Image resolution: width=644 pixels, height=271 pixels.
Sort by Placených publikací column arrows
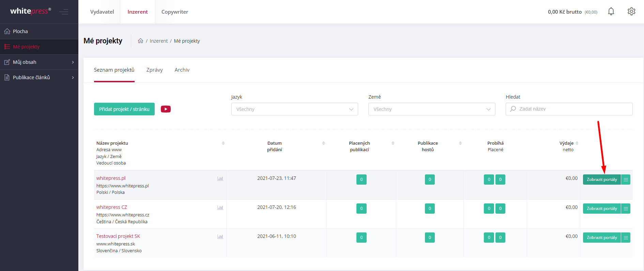(x=393, y=143)
